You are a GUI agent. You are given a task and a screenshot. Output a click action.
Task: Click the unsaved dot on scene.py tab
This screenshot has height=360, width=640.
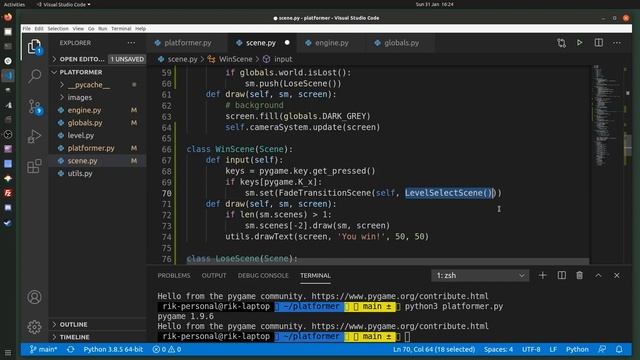(x=287, y=42)
